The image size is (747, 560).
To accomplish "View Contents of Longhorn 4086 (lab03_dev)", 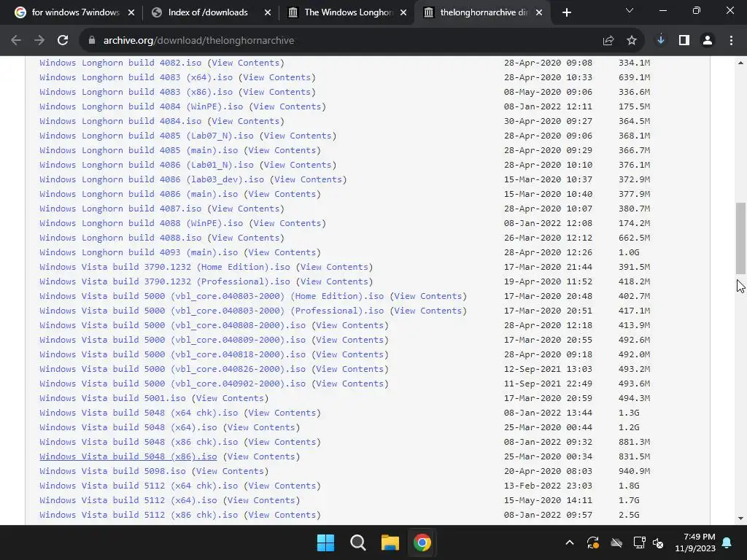I will 309,179.
